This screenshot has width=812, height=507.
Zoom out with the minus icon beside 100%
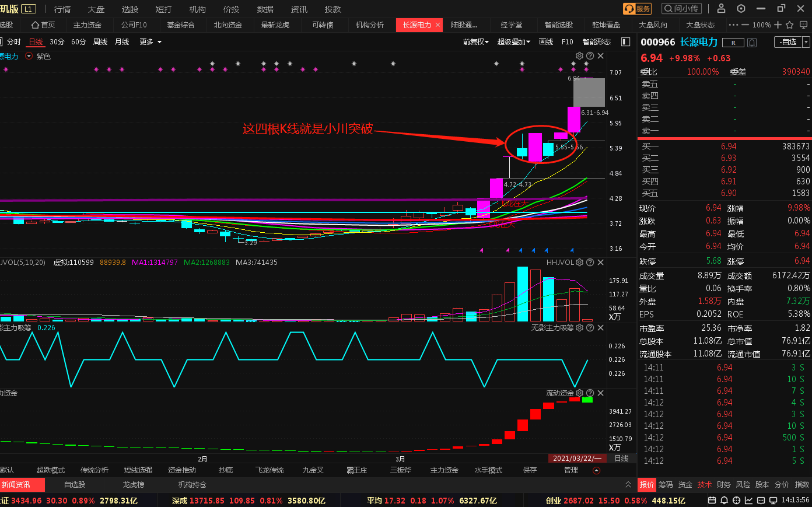745,25
